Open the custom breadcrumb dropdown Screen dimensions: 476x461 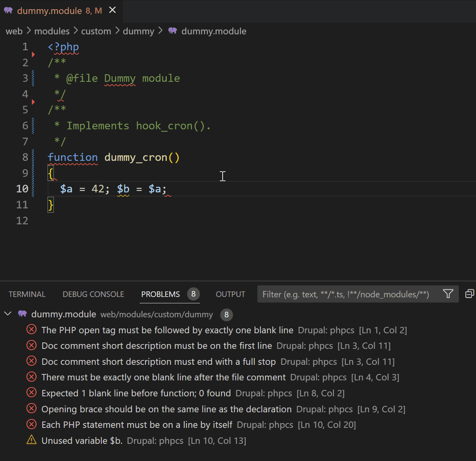pos(96,31)
